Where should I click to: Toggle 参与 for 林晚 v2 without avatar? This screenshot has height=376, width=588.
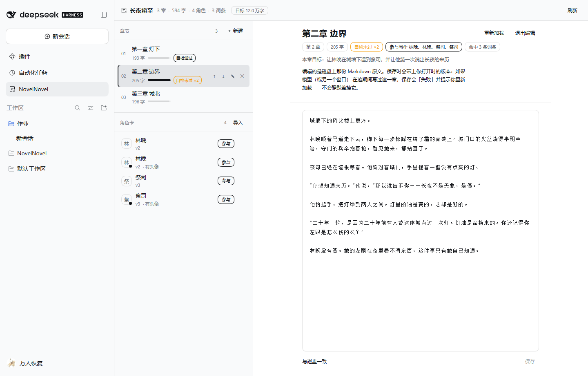[x=226, y=144]
